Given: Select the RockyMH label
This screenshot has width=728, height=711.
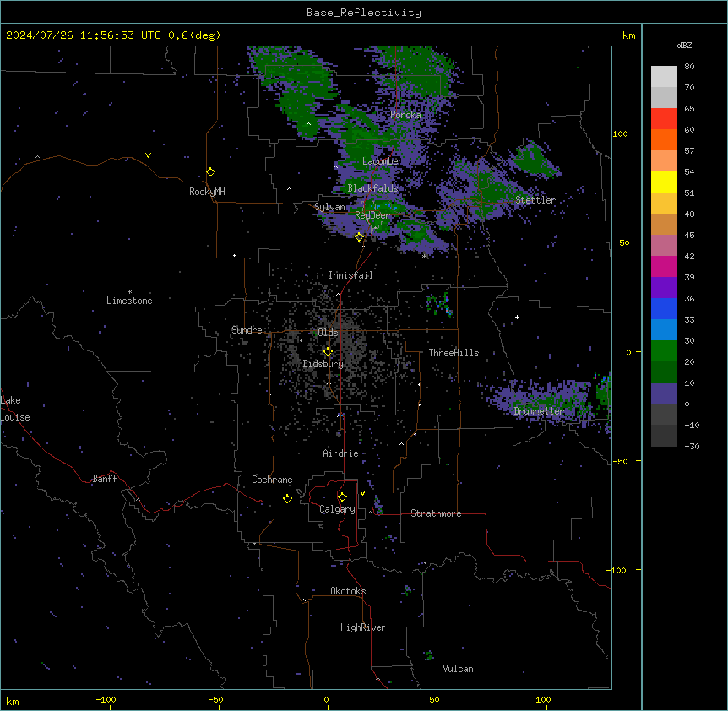Looking at the screenshot, I should tap(207, 192).
